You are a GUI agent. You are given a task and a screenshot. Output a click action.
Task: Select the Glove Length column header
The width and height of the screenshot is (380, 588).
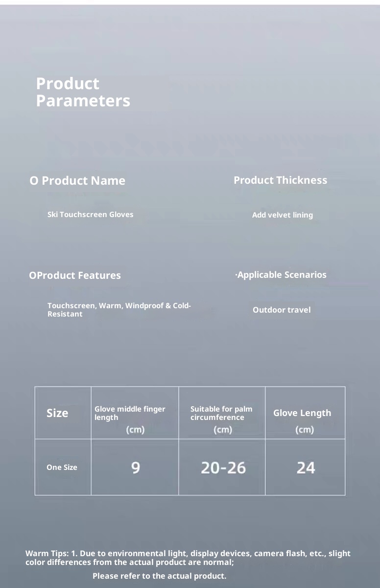point(302,413)
